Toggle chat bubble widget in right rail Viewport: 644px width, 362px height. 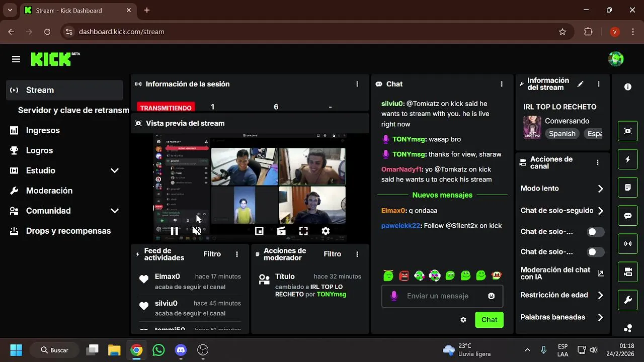628,216
